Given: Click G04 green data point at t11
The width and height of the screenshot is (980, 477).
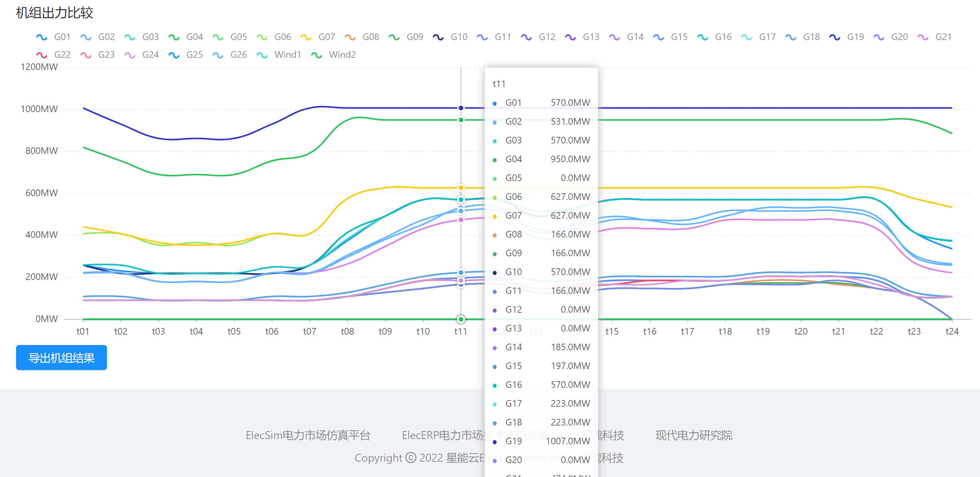Looking at the screenshot, I should pos(461,120).
